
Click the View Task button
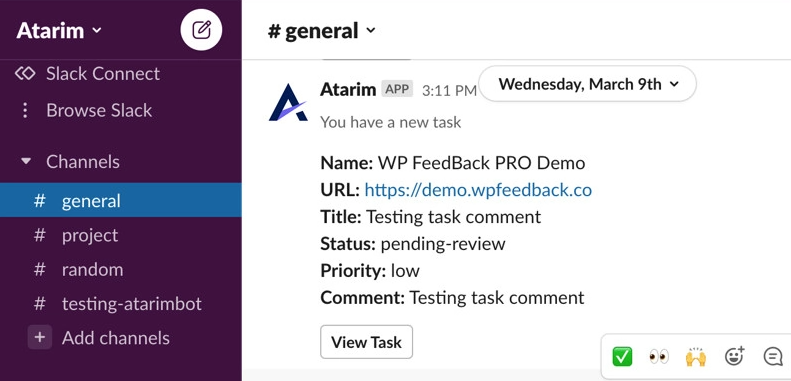[367, 342]
